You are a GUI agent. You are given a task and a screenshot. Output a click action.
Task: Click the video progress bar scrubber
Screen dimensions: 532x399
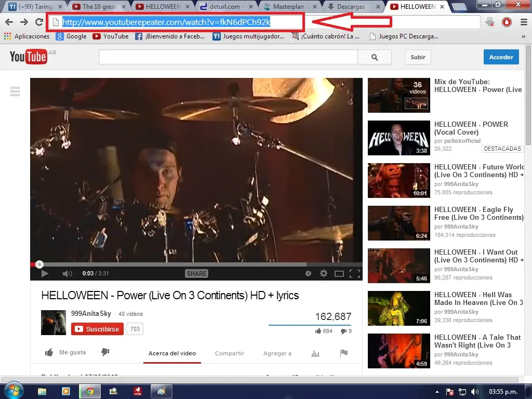[x=39, y=264]
